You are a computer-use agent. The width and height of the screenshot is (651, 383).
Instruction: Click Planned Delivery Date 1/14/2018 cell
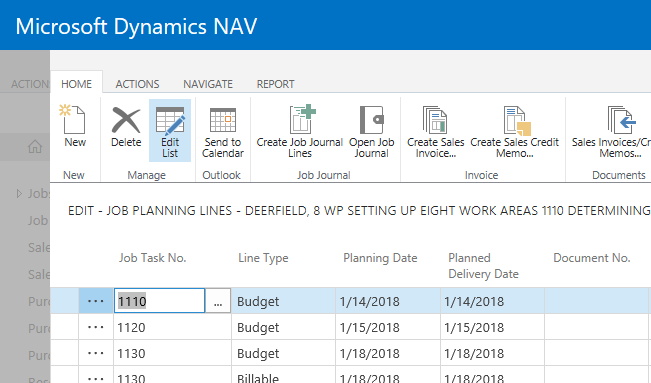[492, 301]
